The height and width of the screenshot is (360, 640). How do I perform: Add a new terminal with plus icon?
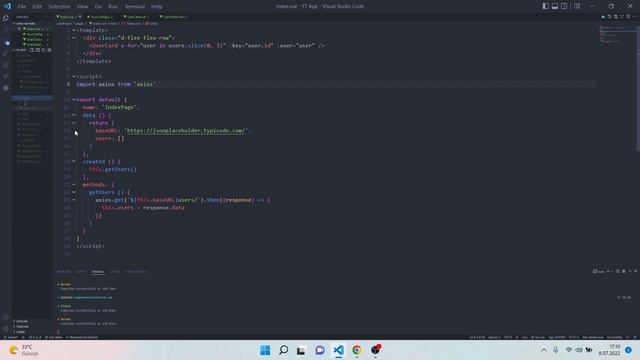click(608, 271)
